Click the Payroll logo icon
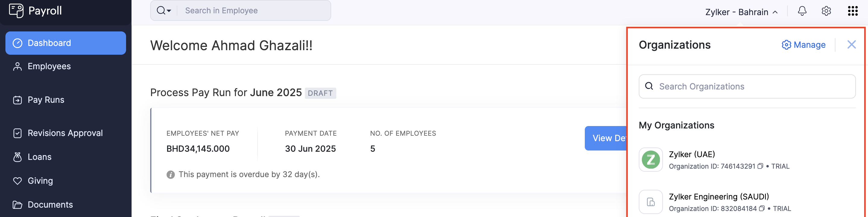Screen dimensions: 868x217 click(16, 11)
